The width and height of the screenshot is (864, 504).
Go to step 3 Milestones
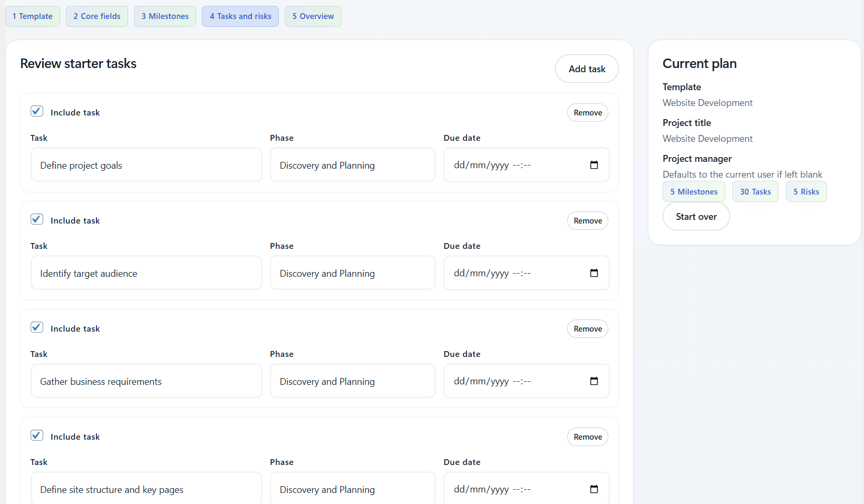[x=165, y=16]
